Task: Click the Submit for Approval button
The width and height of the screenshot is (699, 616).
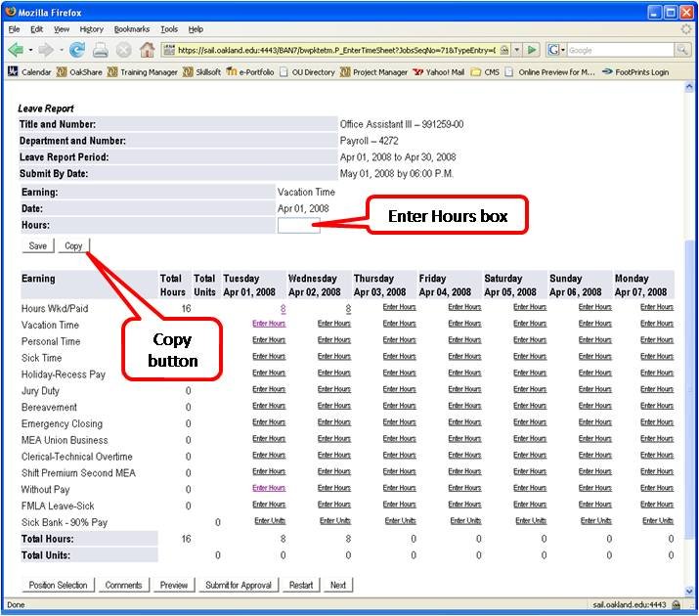Action: pyautogui.click(x=238, y=585)
